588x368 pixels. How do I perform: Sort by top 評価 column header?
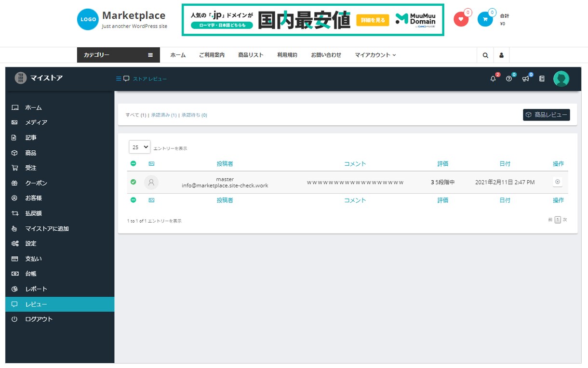[443, 164]
